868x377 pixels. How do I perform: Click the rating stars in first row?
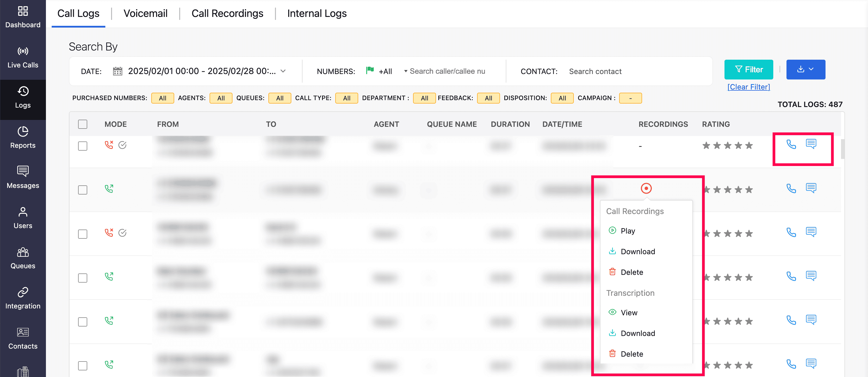coord(727,145)
